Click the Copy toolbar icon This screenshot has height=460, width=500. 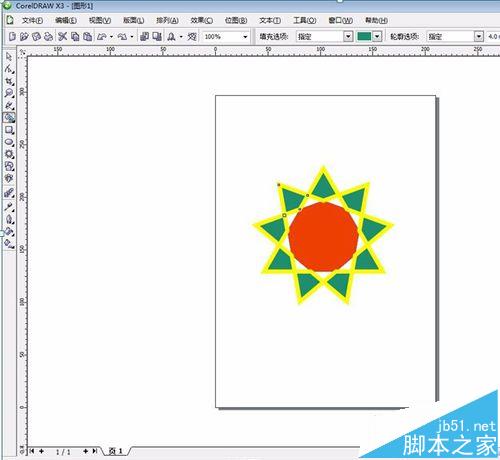click(75, 36)
